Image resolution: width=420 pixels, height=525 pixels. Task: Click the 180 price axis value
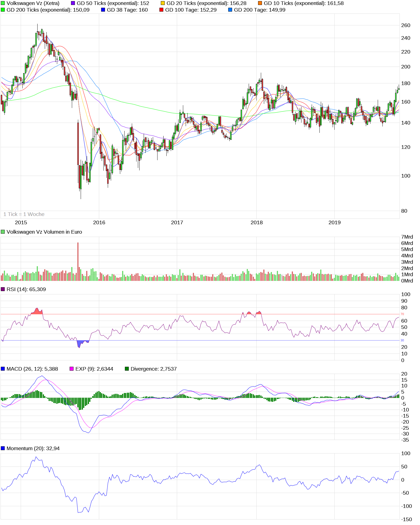(x=406, y=83)
